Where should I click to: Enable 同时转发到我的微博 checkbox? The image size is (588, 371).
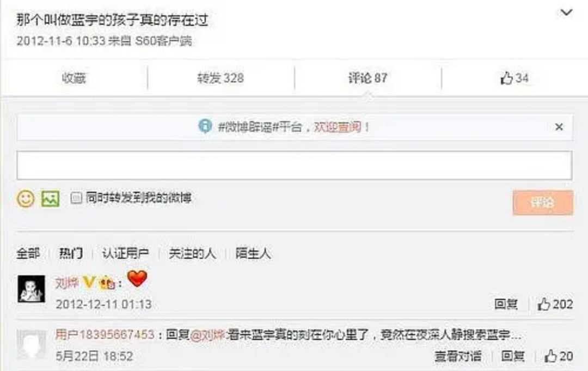point(76,198)
